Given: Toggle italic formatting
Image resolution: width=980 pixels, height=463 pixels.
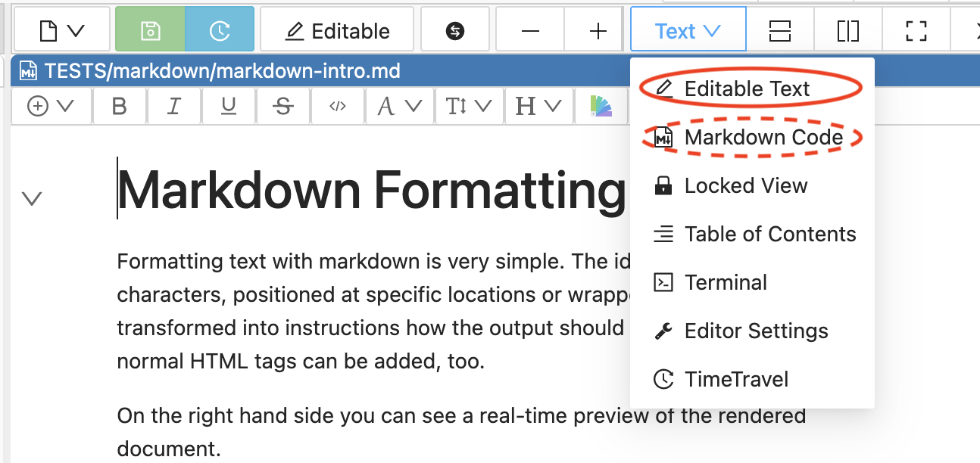Looking at the screenshot, I should point(173,107).
